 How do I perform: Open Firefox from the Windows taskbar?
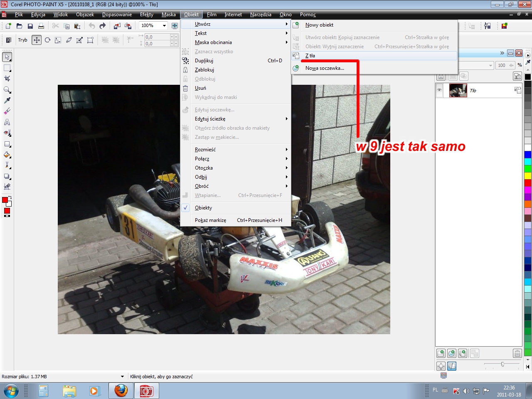[x=121, y=391]
